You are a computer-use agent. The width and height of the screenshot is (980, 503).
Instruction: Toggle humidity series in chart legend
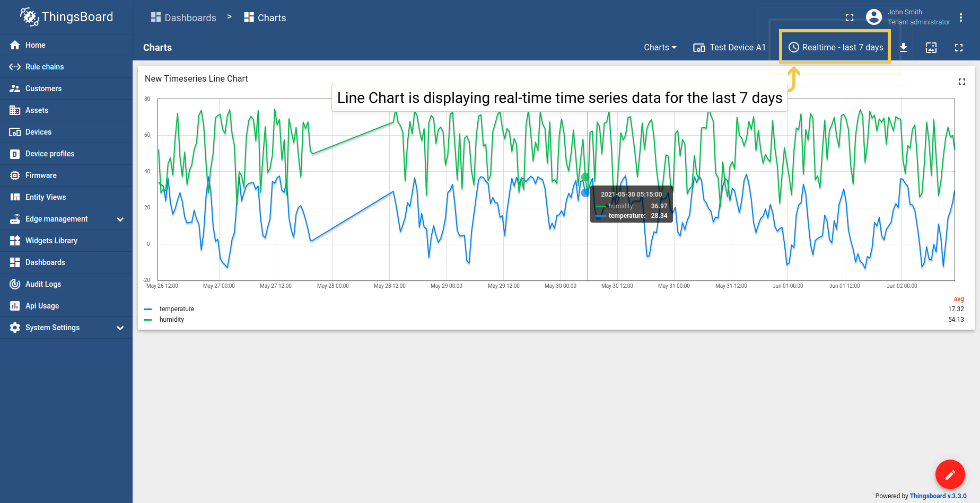pyautogui.click(x=172, y=320)
